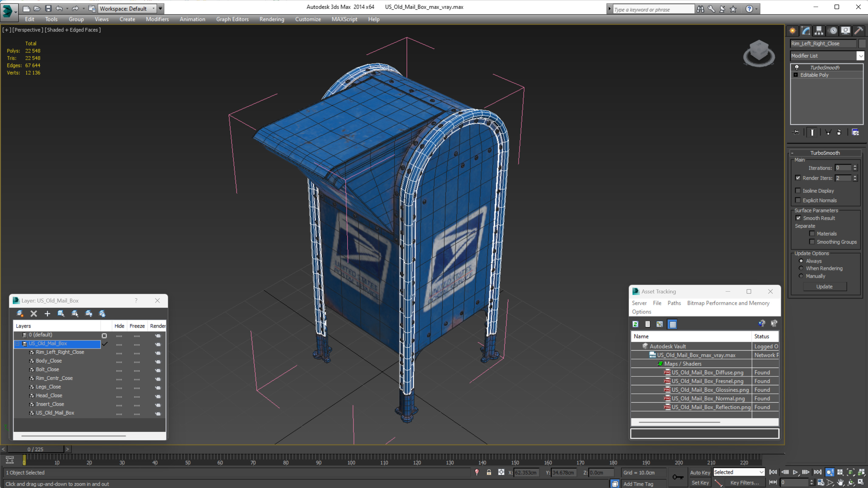The image size is (868, 488).
Task: Select the Manually update option
Action: [x=801, y=276]
